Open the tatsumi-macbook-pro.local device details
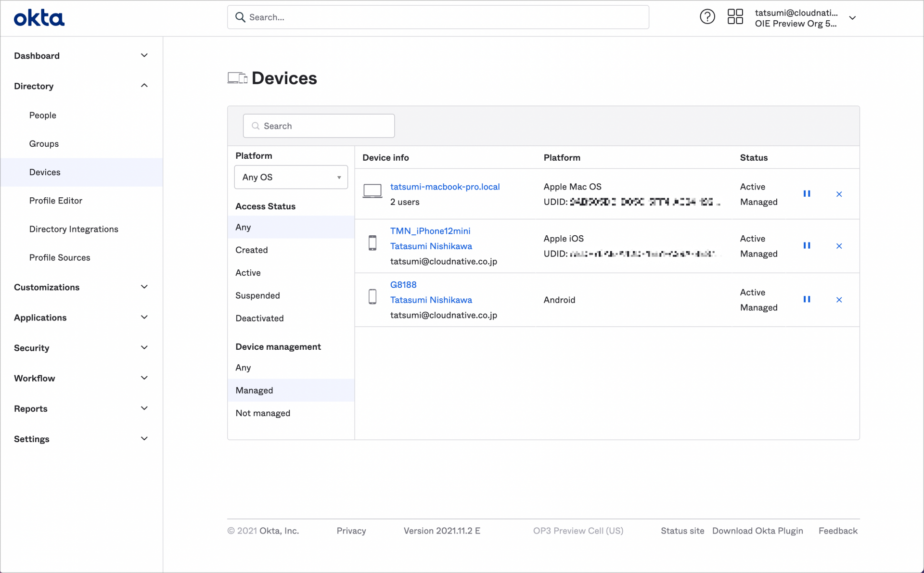924x573 pixels. 445,187
